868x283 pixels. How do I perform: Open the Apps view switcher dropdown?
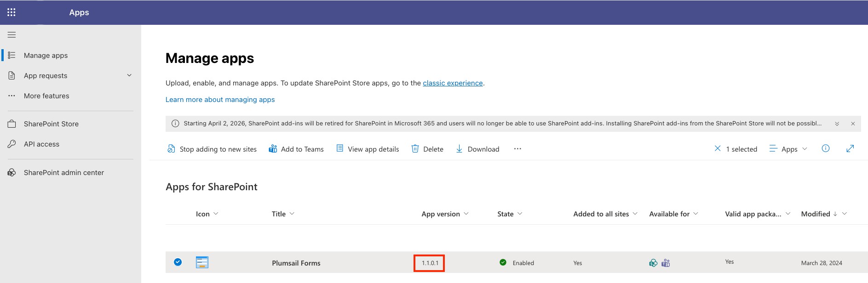pyautogui.click(x=788, y=149)
